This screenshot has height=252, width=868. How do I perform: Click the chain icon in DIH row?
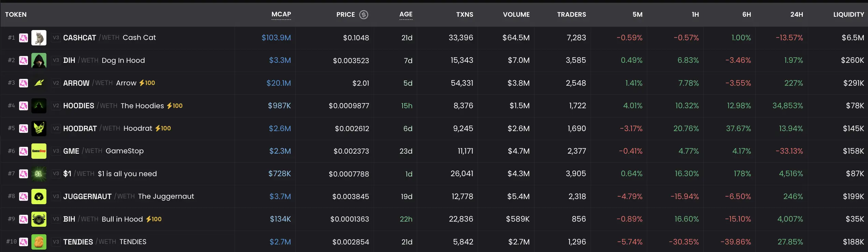[x=24, y=60]
